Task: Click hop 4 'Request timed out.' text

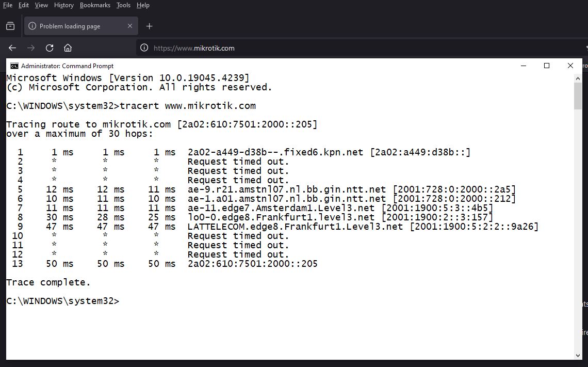Action: pos(238,180)
